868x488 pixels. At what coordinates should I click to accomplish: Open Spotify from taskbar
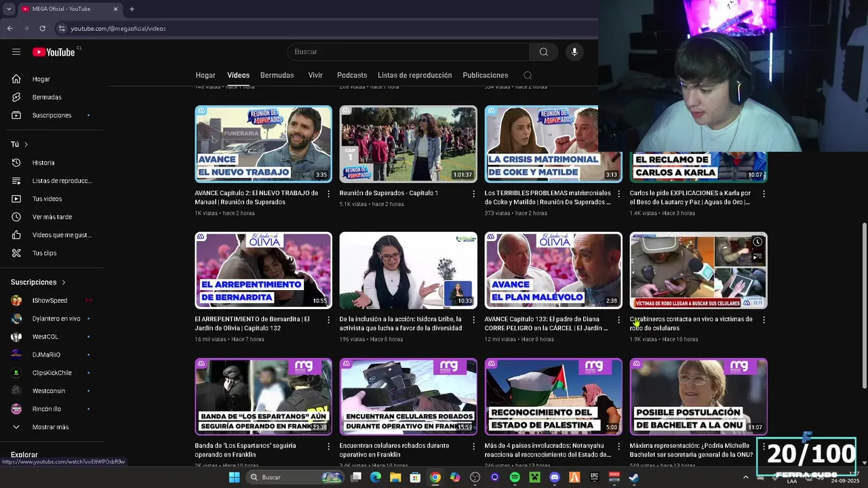(515, 477)
